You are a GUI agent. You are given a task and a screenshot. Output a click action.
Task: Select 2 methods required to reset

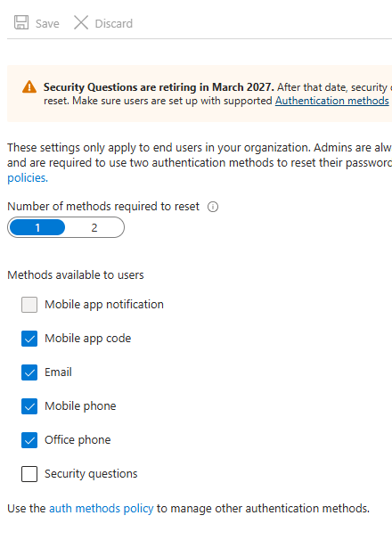94,227
